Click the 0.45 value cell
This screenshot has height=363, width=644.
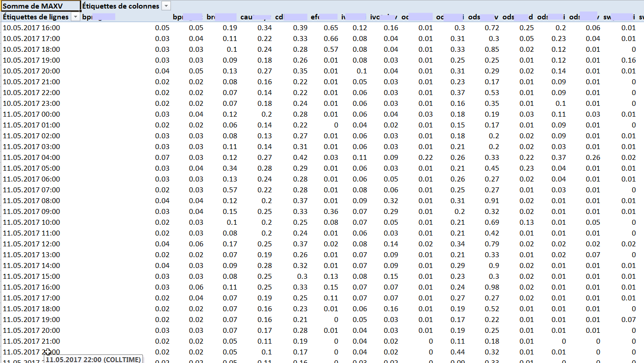pyautogui.click(x=492, y=168)
